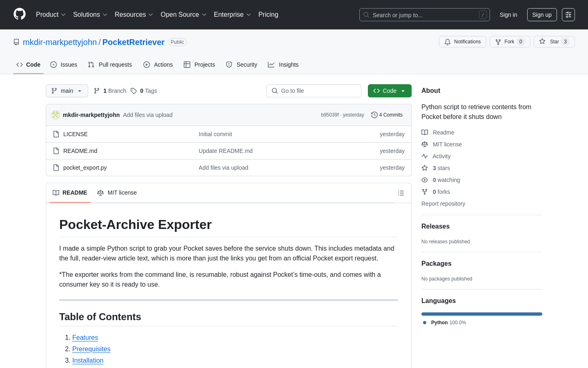Select the MIT license tab
The width and height of the screenshot is (588, 368).
[x=117, y=193]
